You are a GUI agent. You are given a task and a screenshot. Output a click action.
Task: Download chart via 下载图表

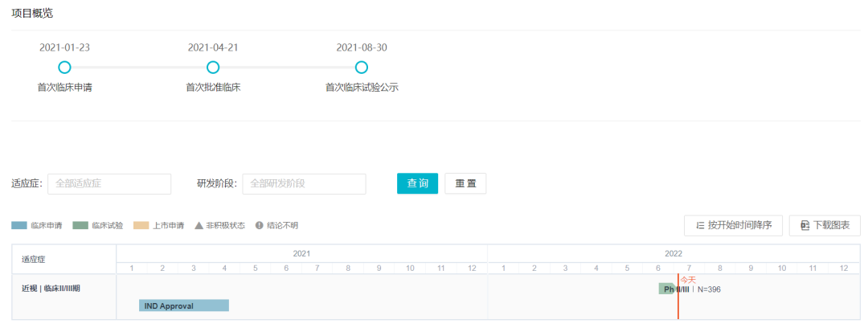825,226
